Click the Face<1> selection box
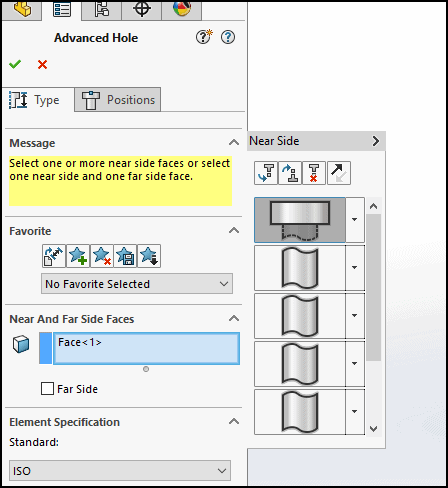 (146, 348)
